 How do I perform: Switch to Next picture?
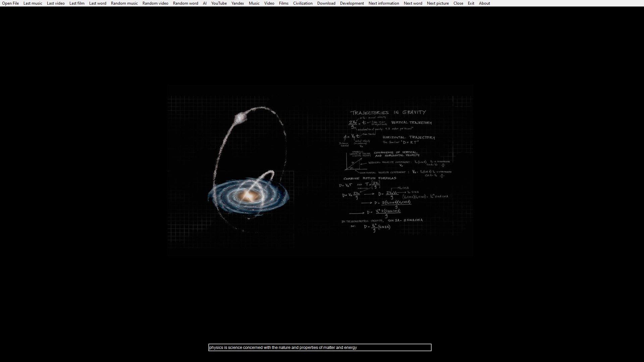click(438, 3)
